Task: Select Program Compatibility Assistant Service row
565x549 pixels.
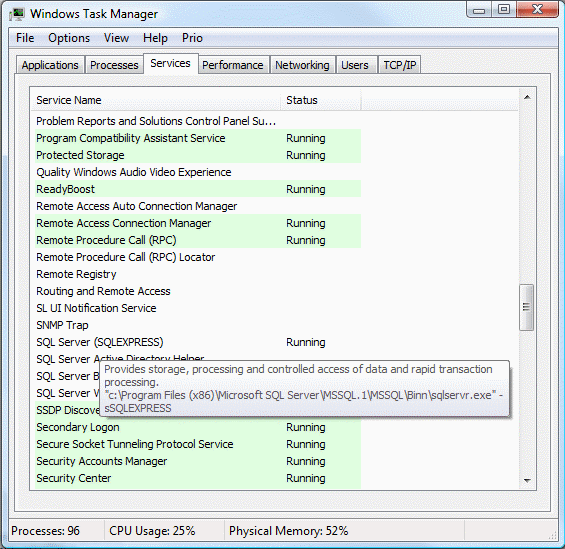Action: click(x=197, y=138)
